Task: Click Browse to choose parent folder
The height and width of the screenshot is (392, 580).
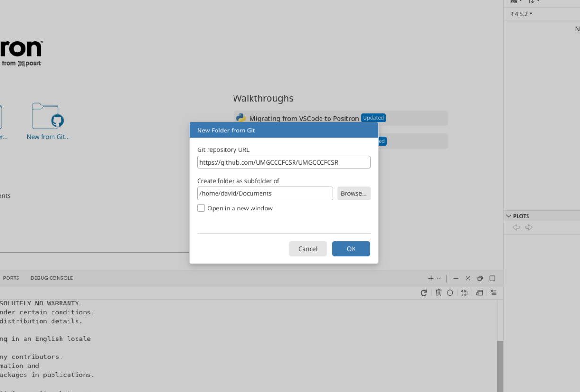Action: (354, 193)
